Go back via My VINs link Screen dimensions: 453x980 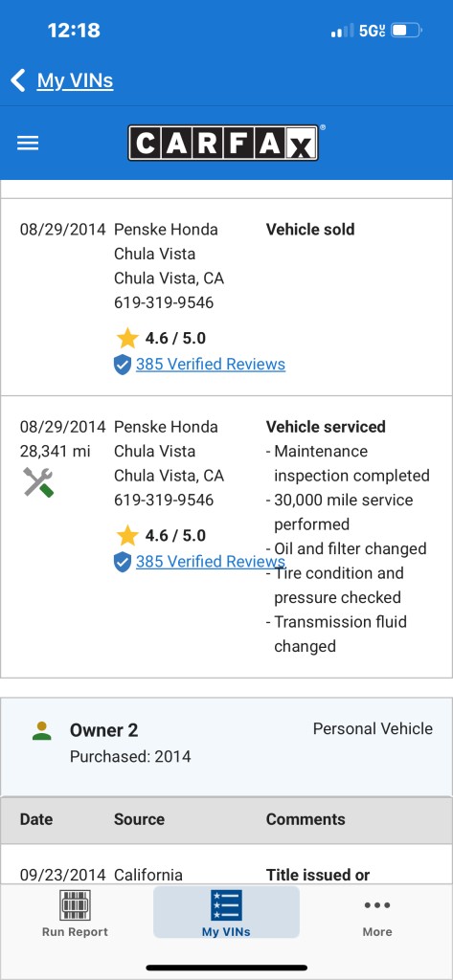click(x=75, y=80)
